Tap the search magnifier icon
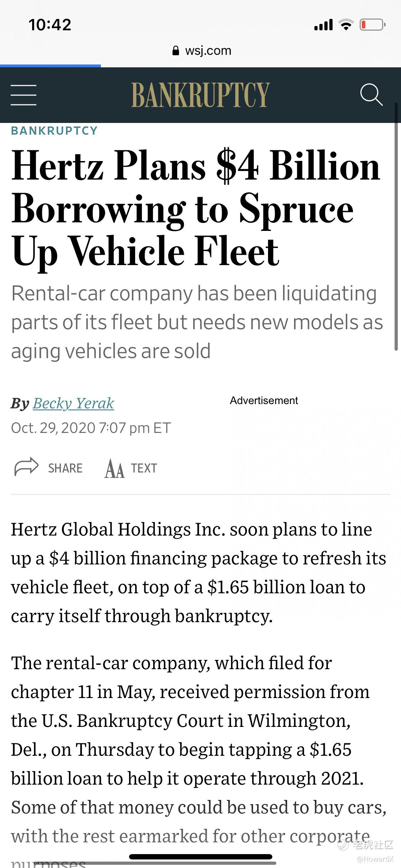 371,95
